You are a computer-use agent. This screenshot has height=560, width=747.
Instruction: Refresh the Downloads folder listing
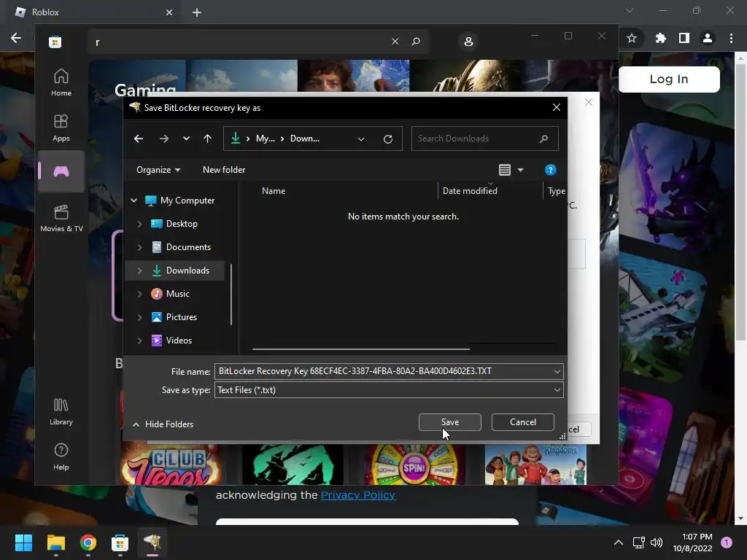(388, 139)
